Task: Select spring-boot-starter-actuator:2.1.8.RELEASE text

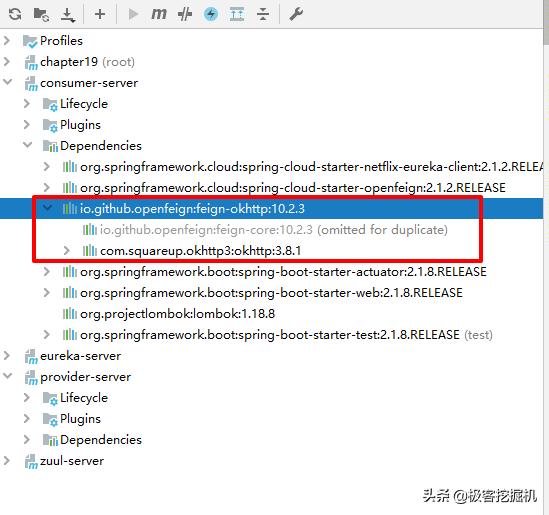Action: [362, 272]
